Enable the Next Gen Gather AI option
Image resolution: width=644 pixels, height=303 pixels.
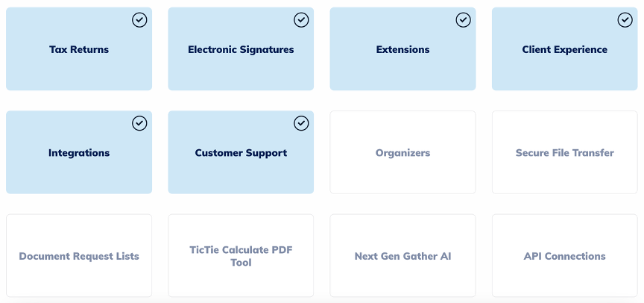(x=403, y=255)
